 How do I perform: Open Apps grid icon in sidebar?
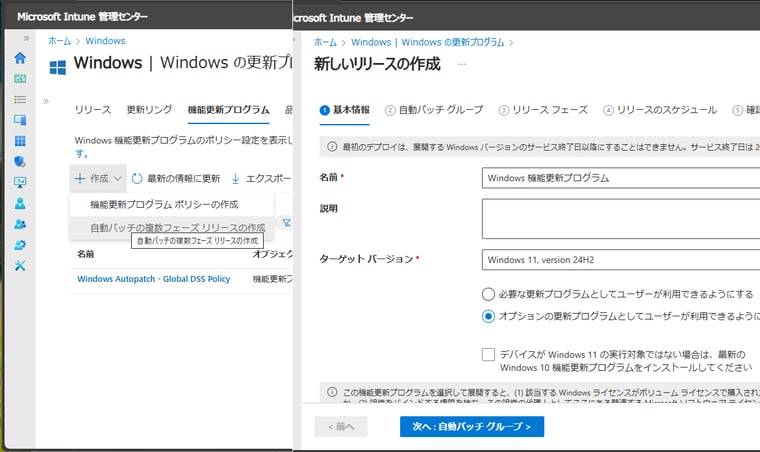pyautogui.click(x=20, y=141)
